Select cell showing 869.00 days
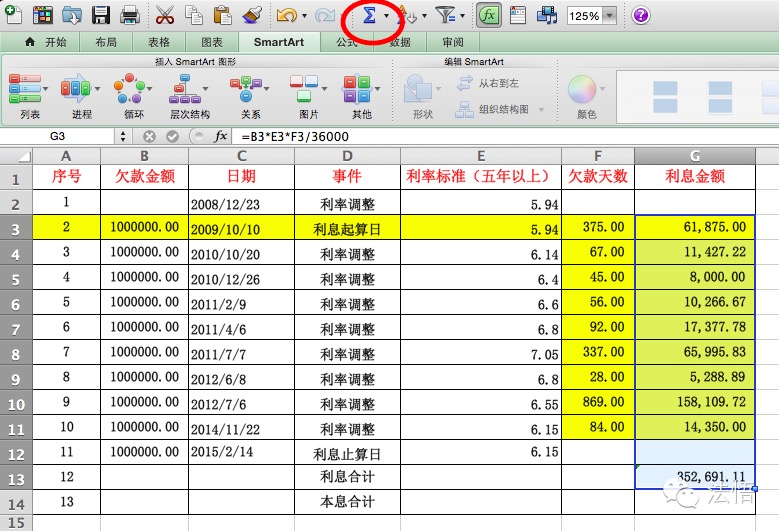 (598, 402)
